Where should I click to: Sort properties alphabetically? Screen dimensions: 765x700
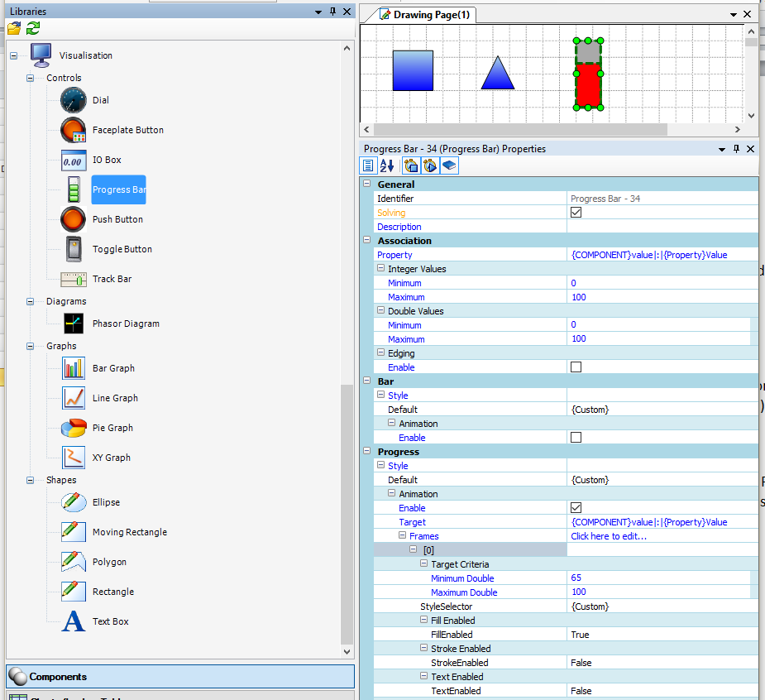[387, 165]
